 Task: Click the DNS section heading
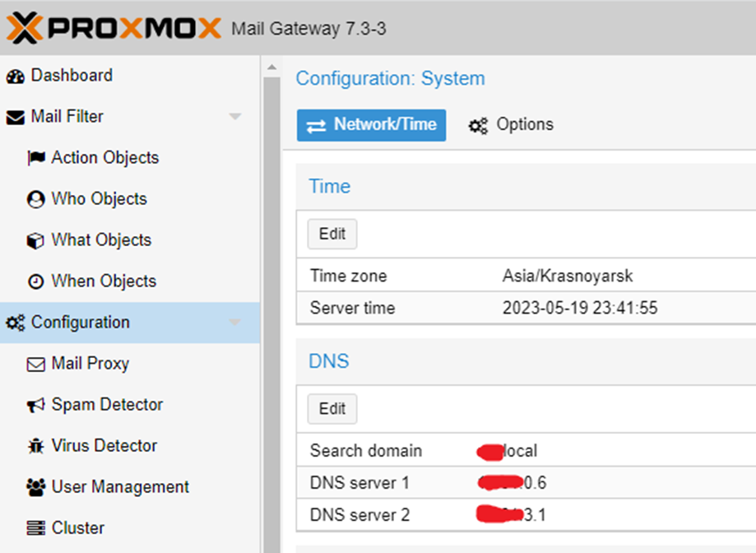329,361
